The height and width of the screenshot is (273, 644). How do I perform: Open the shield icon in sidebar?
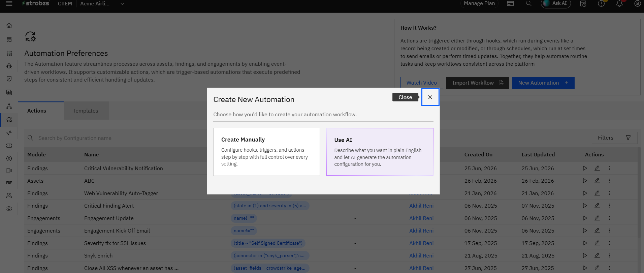[9, 79]
